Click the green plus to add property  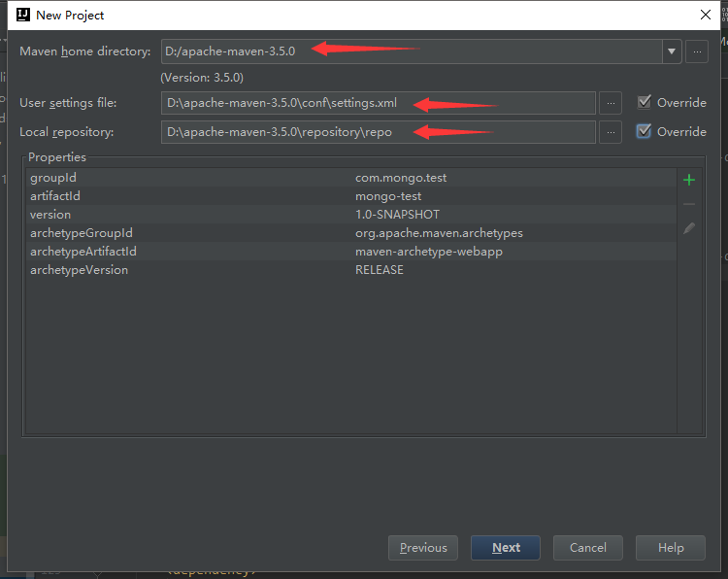pos(689,180)
